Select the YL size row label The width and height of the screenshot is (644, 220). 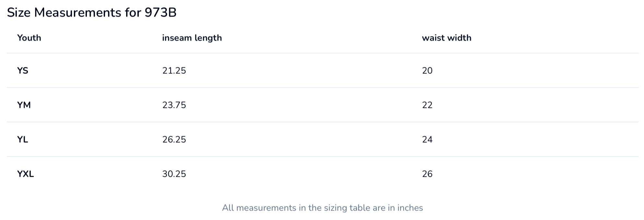pos(23,139)
